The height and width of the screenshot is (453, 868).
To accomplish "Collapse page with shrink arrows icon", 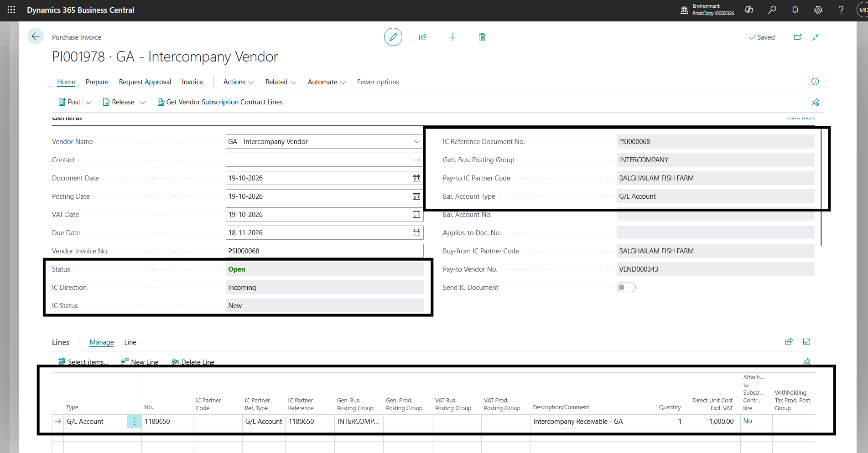I will [x=816, y=37].
